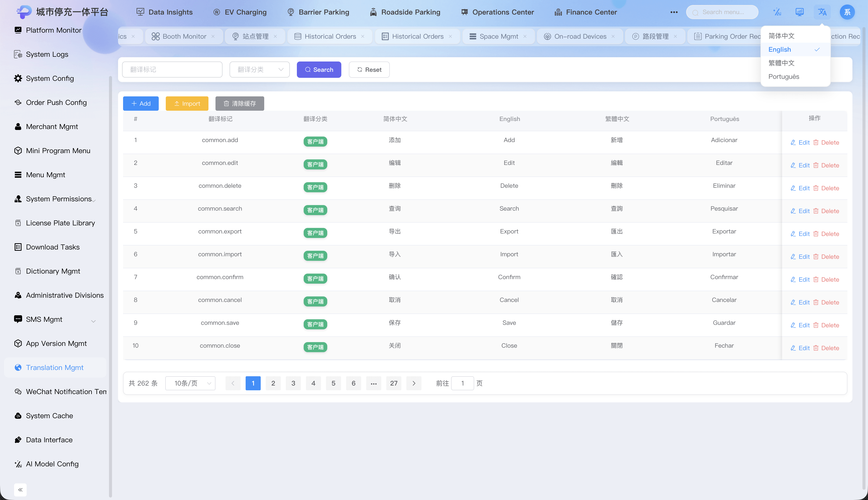Open the 翻译分类 category dropdown
This screenshot has height=500, width=868.
click(x=259, y=70)
